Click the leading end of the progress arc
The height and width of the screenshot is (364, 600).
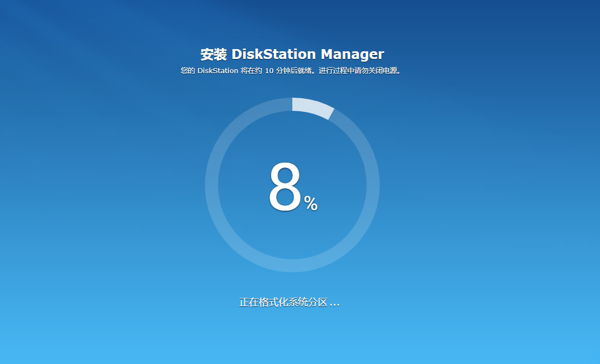pyautogui.click(x=329, y=113)
